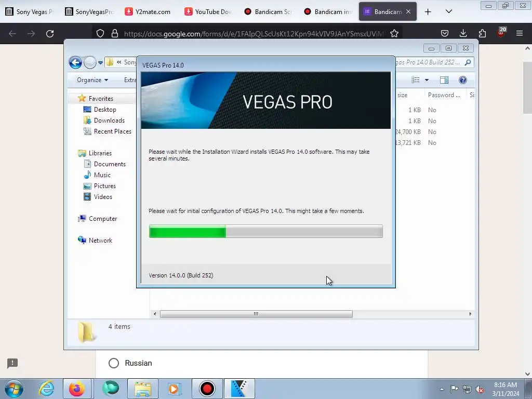Open the extensions puzzle icon

pyautogui.click(x=482, y=34)
